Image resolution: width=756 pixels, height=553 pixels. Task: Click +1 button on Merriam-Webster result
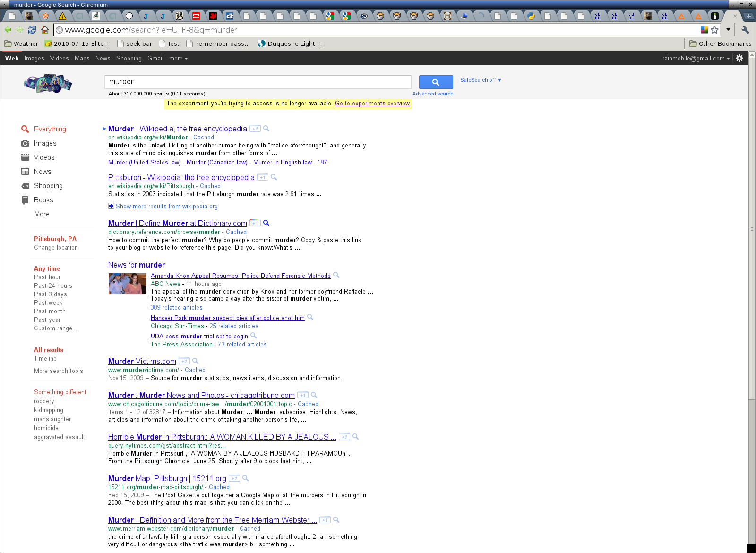[x=325, y=520]
